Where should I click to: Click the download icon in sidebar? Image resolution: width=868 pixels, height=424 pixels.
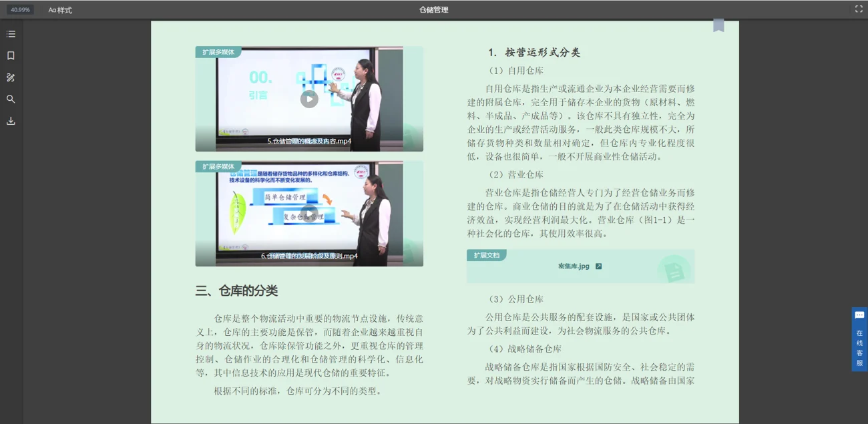pos(11,121)
